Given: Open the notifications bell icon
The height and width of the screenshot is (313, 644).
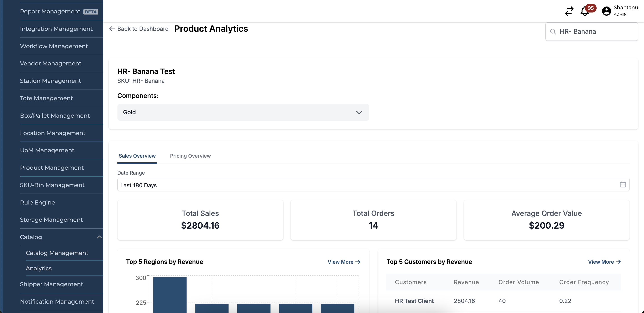Looking at the screenshot, I should click(x=585, y=11).
